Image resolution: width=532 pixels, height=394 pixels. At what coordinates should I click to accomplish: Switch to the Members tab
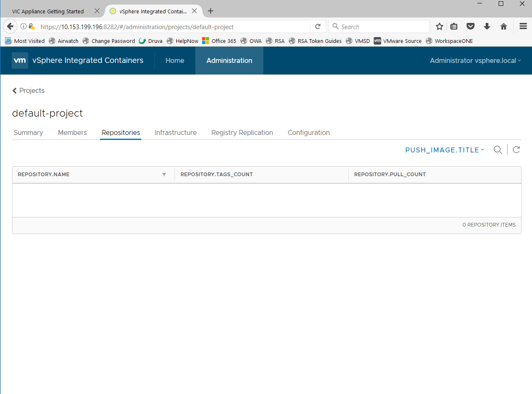pyautogui.click(x=72, y=132)
